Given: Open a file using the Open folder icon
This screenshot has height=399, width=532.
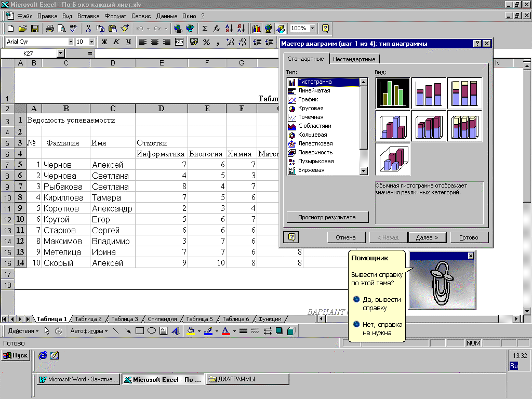Looking at the screenshot, I should pos(22,29).
